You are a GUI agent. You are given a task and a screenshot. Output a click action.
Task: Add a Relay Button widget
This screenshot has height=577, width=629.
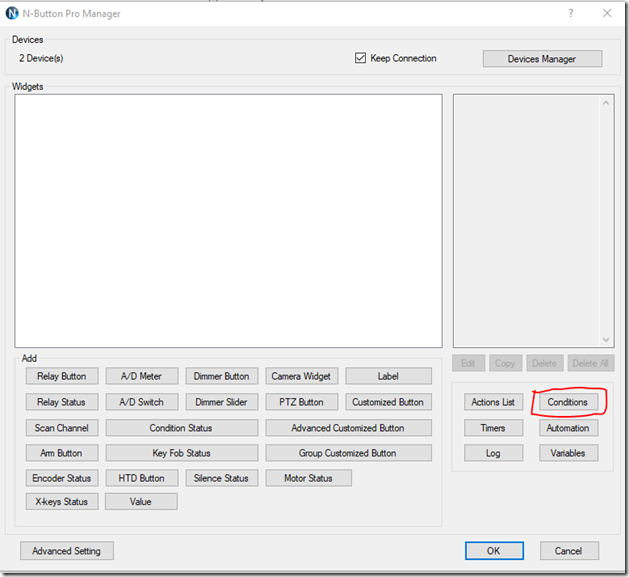coord(62,376)
